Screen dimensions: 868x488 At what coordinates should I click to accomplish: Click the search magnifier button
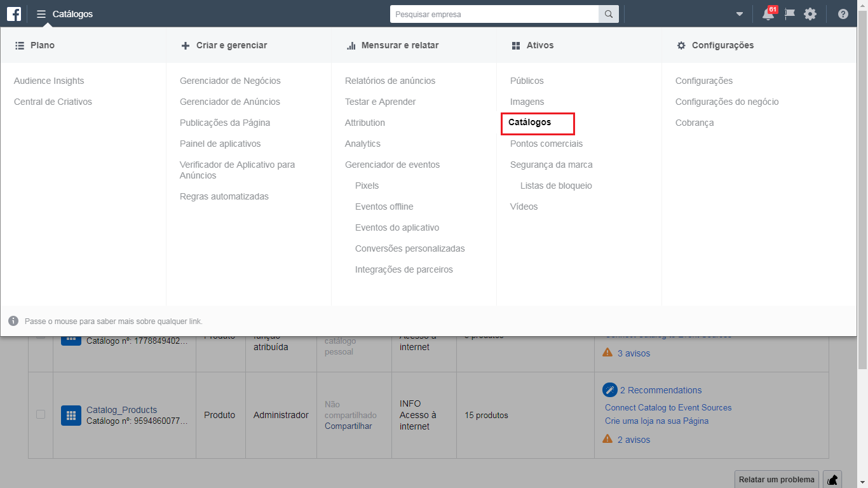click(609, 14)
